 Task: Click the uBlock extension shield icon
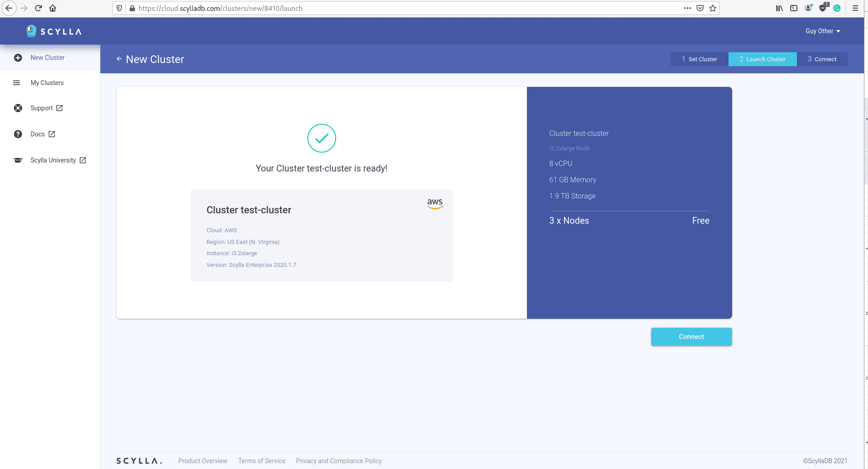click(823, 8)
